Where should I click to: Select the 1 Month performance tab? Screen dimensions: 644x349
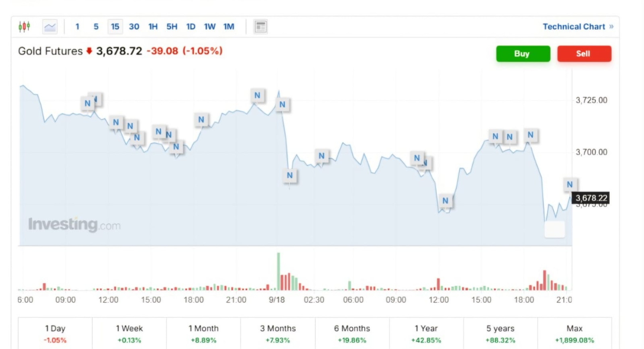click(203, 334)
